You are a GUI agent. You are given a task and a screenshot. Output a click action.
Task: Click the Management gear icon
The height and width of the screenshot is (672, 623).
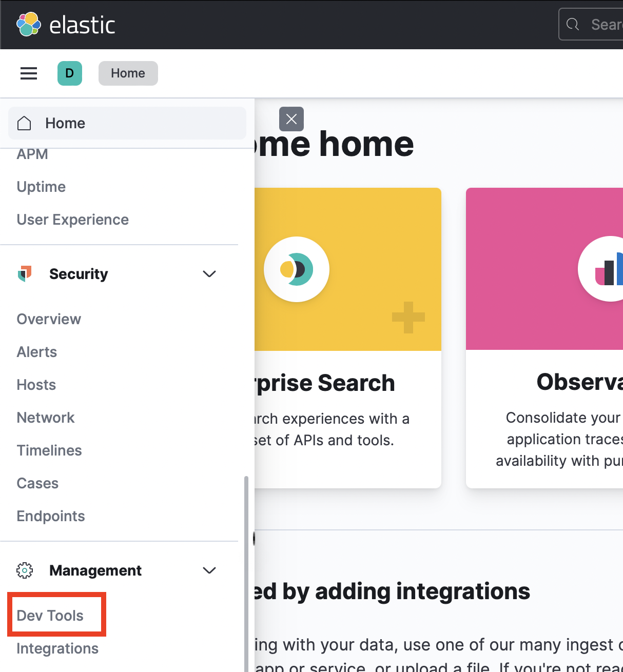pos(25,570)
